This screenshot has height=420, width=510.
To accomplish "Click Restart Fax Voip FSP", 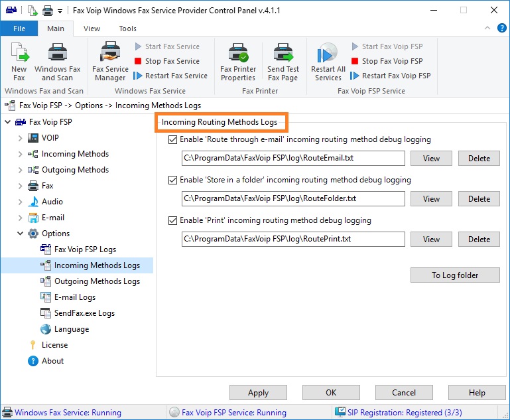I will pos(391,76).
